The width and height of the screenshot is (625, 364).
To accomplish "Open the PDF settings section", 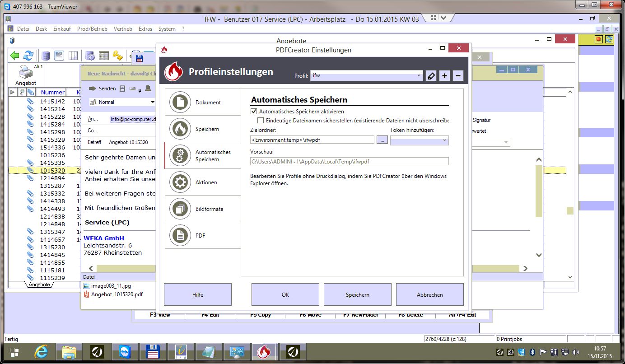I will click(x=203, y=236).
